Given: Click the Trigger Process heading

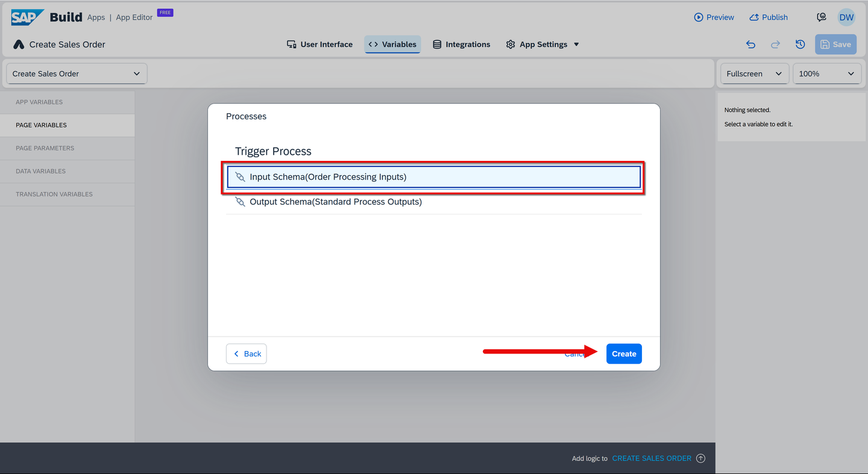Looking at the screenshot, I should click(x=273, y=151).
